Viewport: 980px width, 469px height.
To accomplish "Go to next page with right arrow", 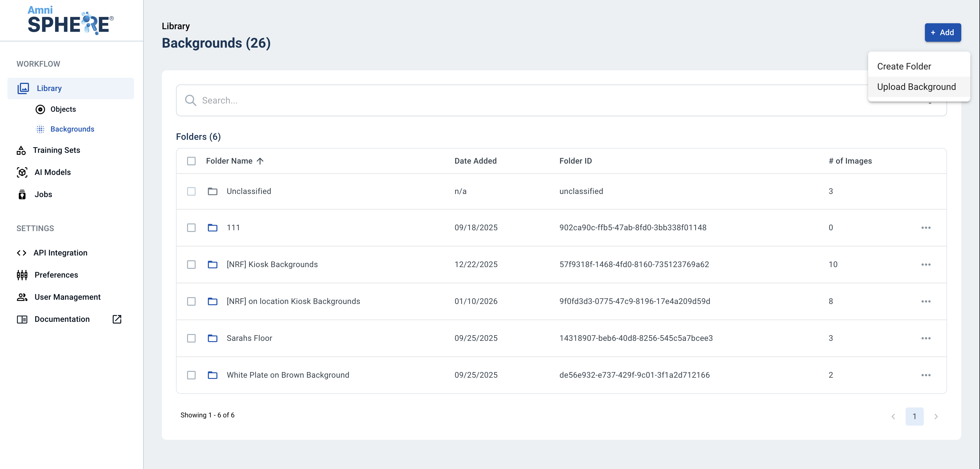I will [x=936, y=416].
